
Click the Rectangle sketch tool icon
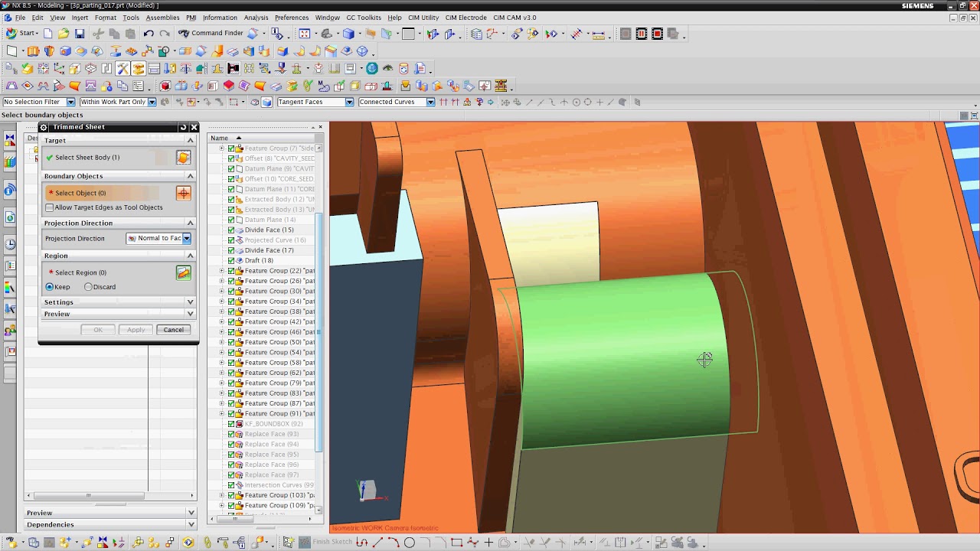coord(456,543)
